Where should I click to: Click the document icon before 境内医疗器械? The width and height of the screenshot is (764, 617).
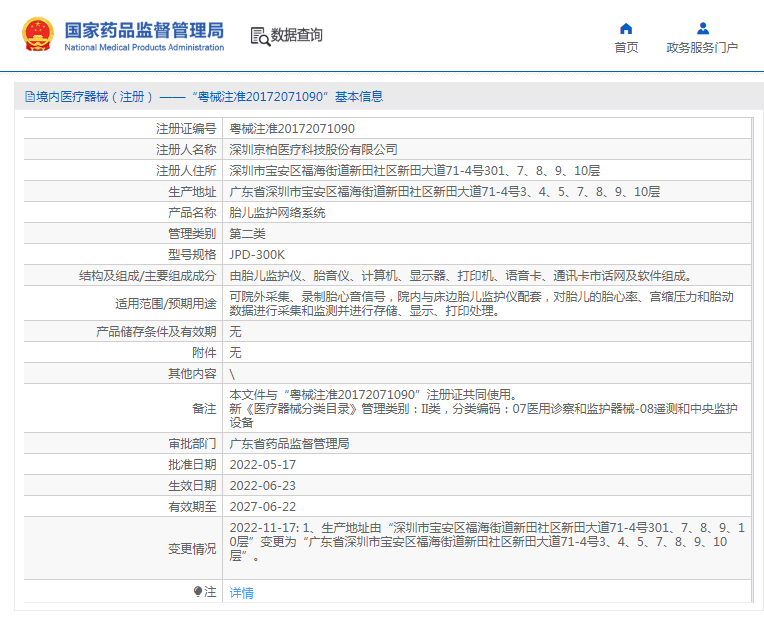(29, 96)
